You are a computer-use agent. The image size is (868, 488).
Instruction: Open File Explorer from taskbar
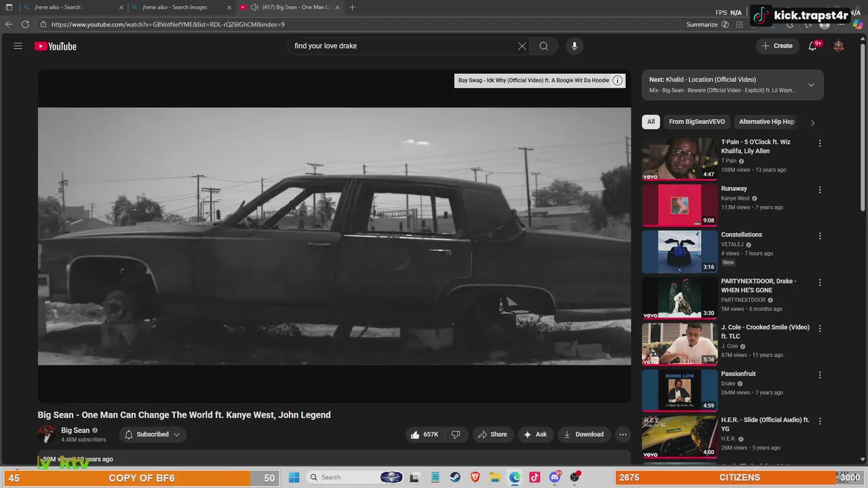(x=495, y=477)
